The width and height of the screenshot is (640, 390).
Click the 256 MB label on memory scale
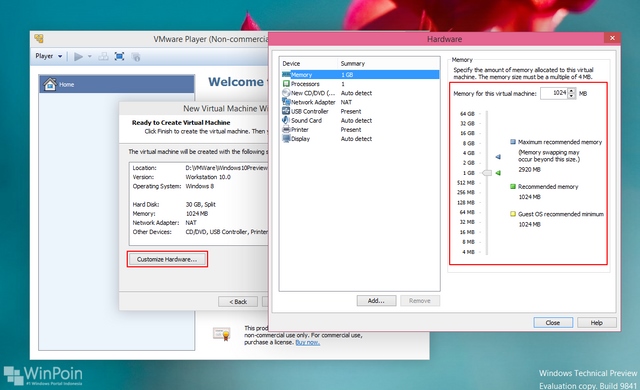pos(466,192)
